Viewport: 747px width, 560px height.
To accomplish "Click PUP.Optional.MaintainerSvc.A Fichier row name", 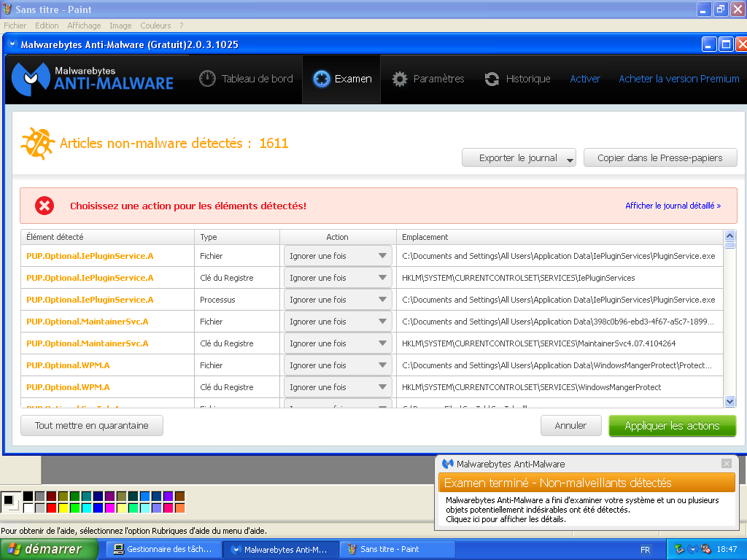I will [x=88, y=322].
